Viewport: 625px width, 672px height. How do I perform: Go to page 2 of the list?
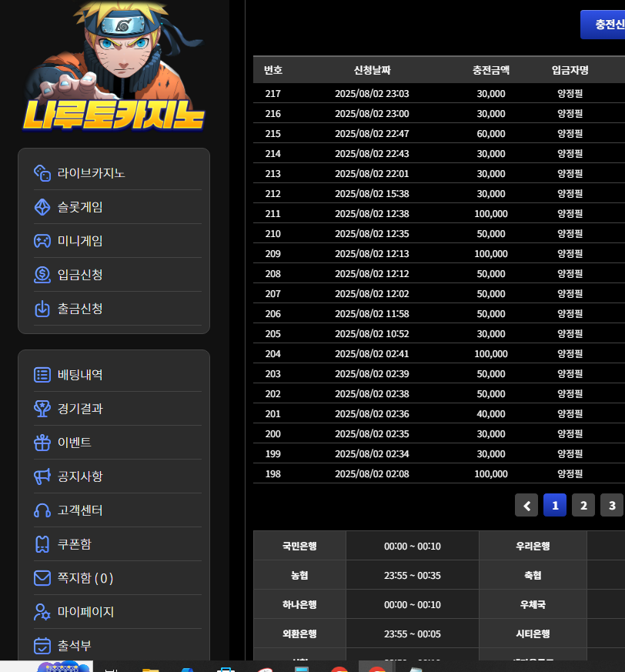click(x=583, y=506)
